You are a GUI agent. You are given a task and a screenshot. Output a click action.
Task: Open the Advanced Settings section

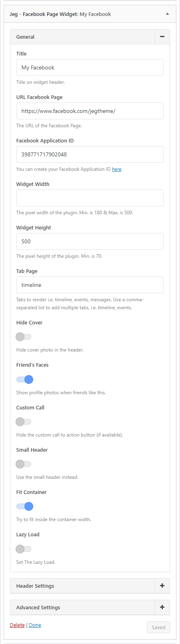[82, 607]
